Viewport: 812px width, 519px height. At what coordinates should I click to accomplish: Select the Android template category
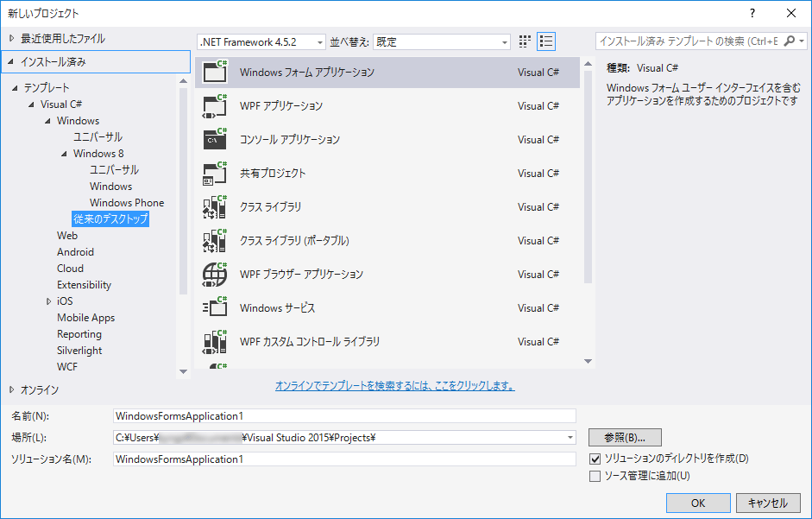tap(76, 252)
